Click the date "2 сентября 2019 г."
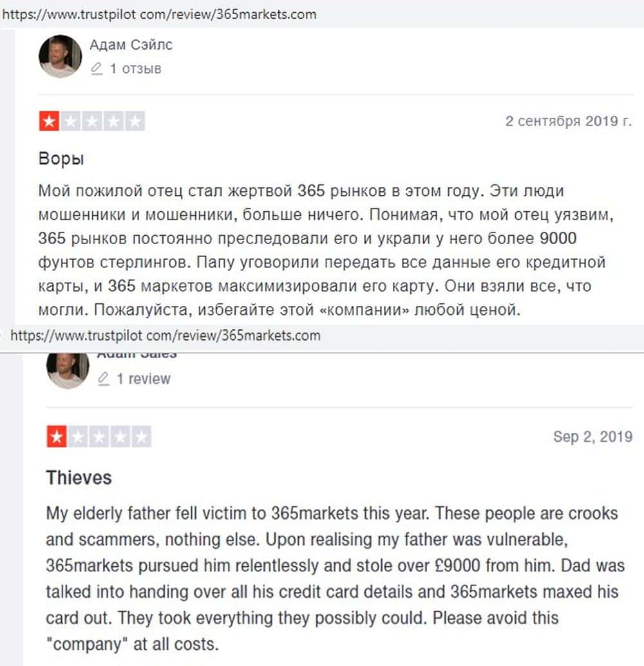Viewport: 644px width, 666px height. tap(568, 121)
